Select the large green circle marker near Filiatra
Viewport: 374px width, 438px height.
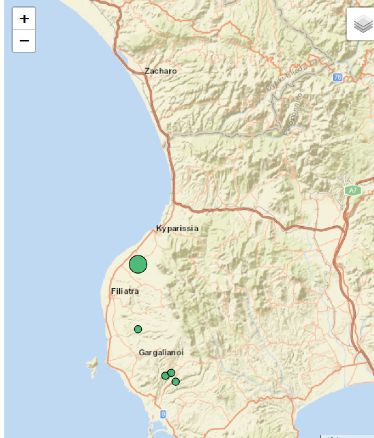(x=138, y=264)
